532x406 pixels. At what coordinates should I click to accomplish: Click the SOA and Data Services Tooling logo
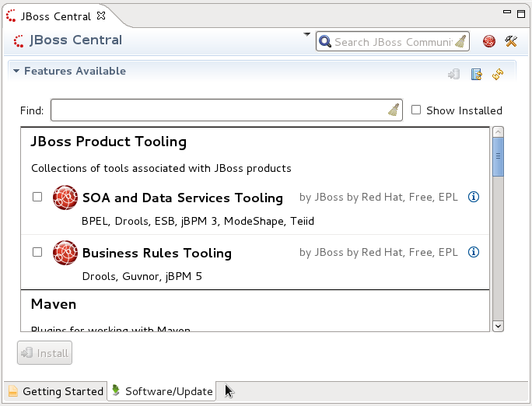pyautogui.click(x=65, y=198)
